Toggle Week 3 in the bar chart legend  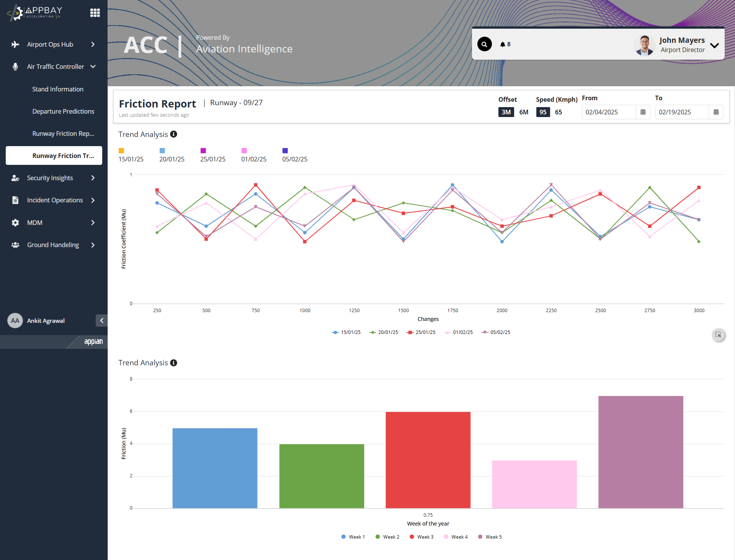click(x=421, y=537)
